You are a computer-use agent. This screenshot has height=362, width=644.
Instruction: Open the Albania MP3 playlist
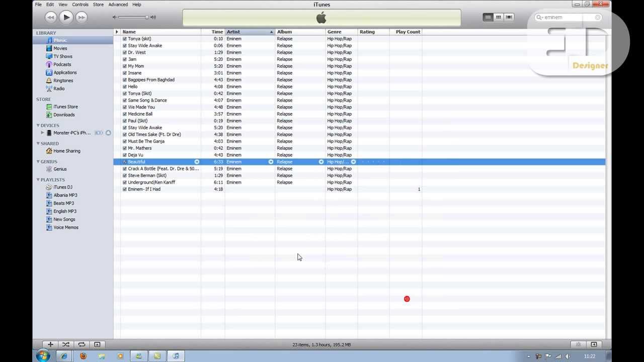[65, 195]
